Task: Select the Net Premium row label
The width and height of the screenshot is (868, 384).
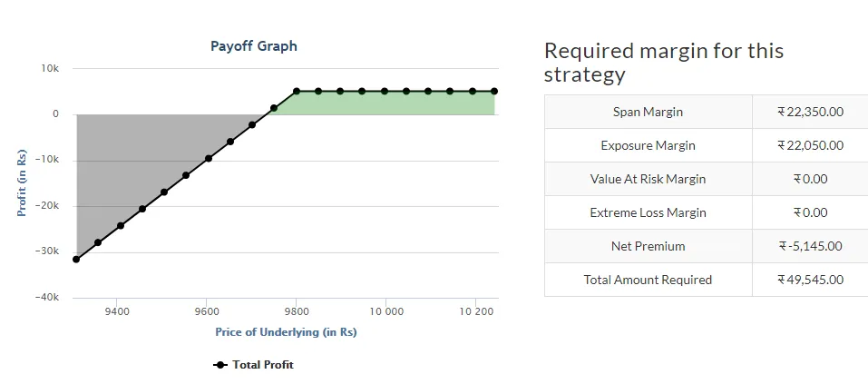Action: pyautogui.click(x=648, y=246)
